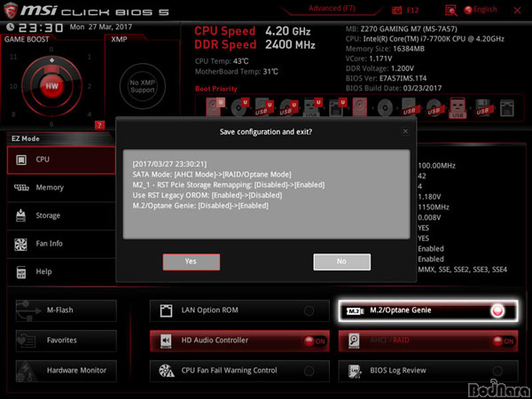Select M.2/Optane Genie change line in log
The image size is (532, 399).
[200, 206]
